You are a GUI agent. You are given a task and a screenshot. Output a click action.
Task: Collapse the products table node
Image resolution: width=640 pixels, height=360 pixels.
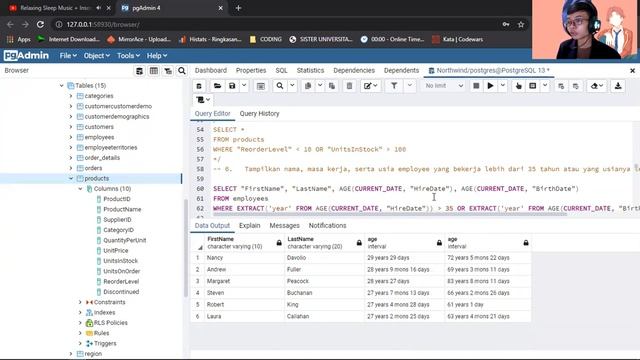tap(71, 178)
